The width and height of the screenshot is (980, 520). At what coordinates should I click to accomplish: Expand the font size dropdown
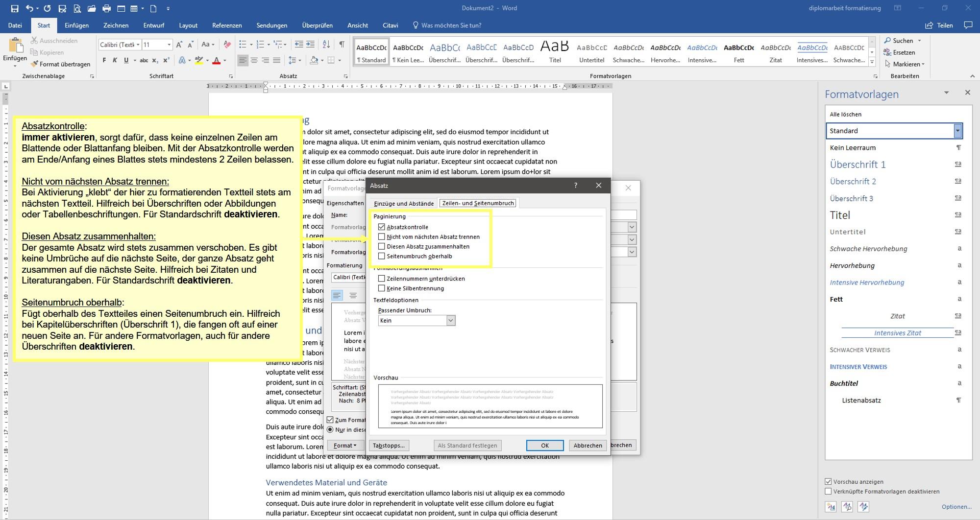[169, 45]
